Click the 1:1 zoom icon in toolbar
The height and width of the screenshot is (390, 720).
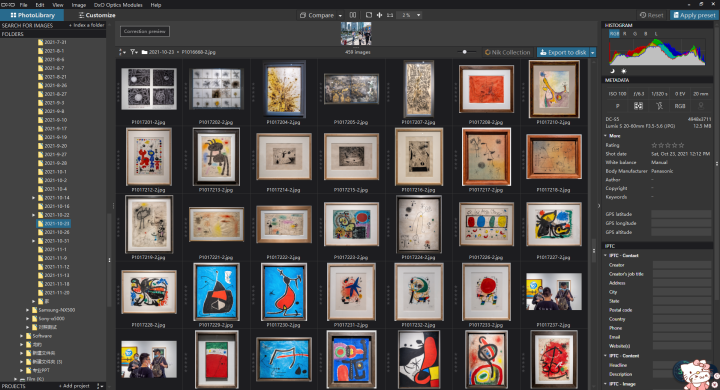pyautogui.click(x=390, y=15)
